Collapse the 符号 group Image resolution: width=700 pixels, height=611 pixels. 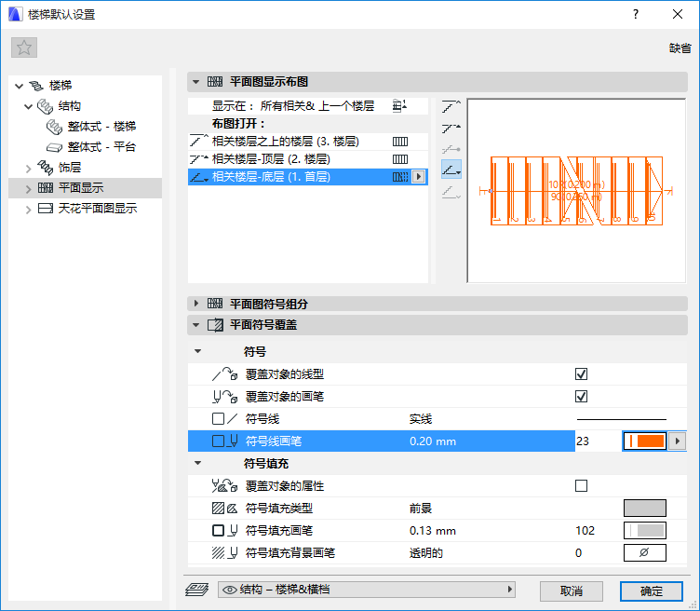click(197, 351)
